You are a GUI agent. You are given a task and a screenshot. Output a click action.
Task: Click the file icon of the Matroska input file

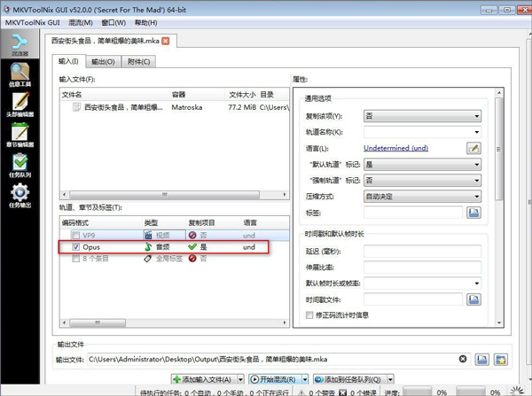point(76,107)
